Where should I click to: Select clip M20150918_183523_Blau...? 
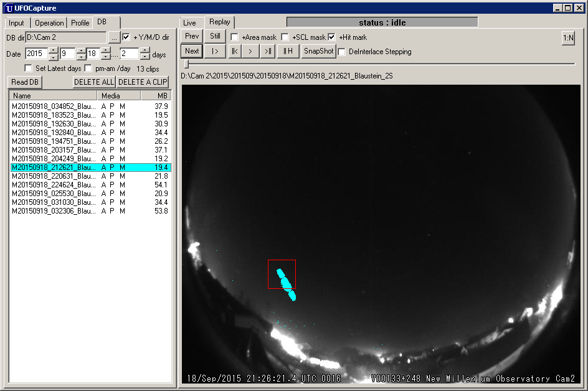click(x=90, y=115)
